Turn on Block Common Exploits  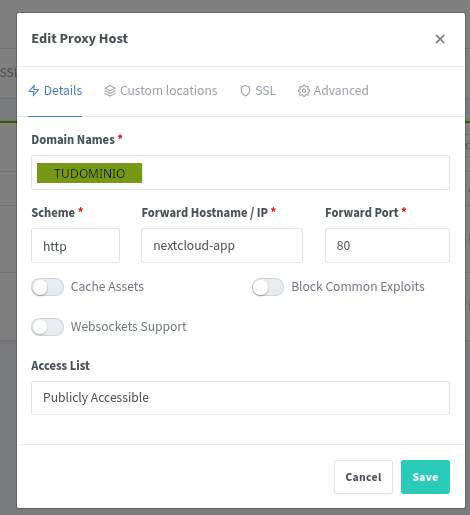pyautogui.click(x=268, y=287)
